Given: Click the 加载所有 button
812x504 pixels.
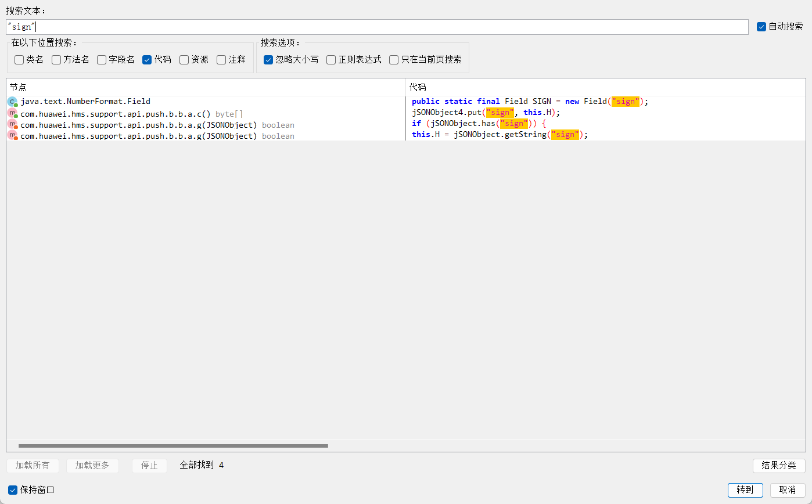Looking at the screenshot, I should tap(33, 466).
